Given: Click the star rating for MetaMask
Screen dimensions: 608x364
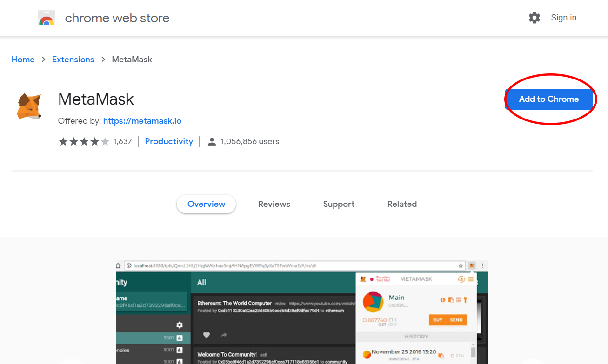Looking at the screenshot, I should [x=84, y=141].
